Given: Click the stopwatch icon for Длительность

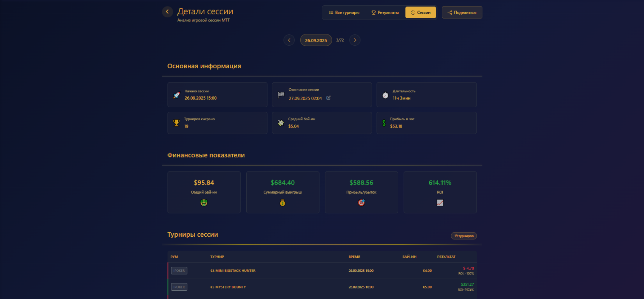Looking at the screenshot, I should tap(385, 95).
